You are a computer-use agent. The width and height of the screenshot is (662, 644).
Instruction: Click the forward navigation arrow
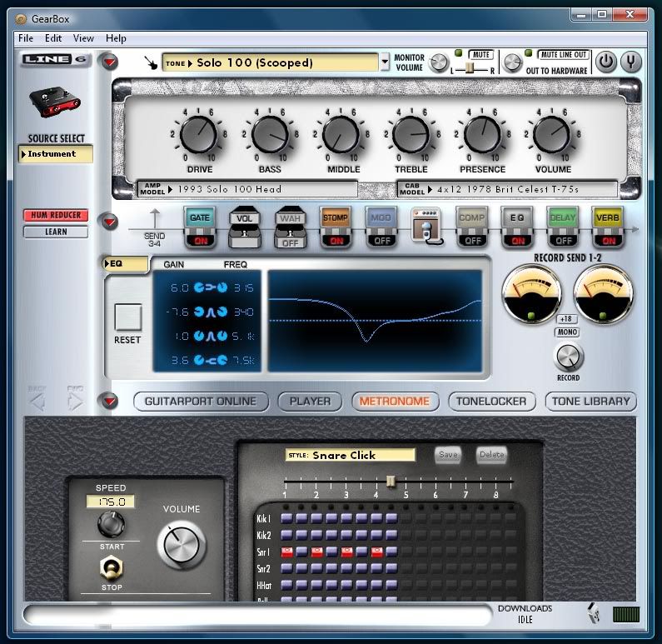(75, 402)
